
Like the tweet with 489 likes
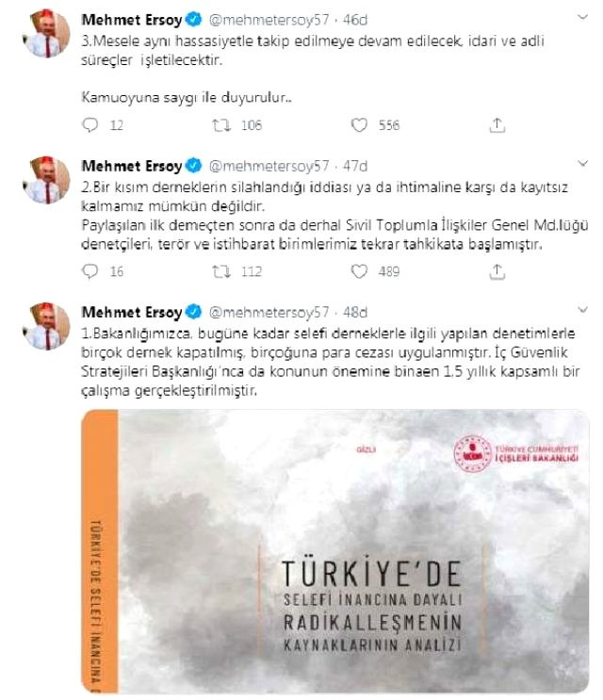(x=359, y=271)
